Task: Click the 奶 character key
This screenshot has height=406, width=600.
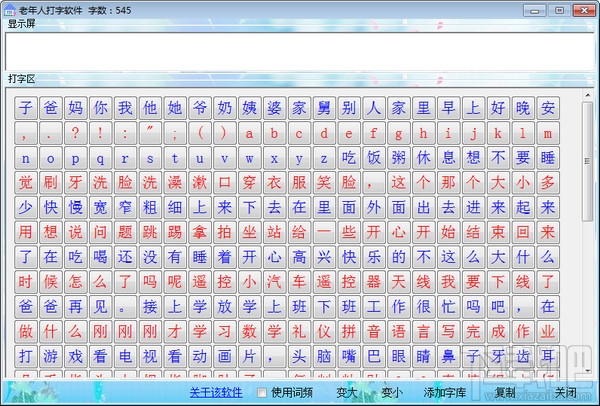Action: point(225,108)
